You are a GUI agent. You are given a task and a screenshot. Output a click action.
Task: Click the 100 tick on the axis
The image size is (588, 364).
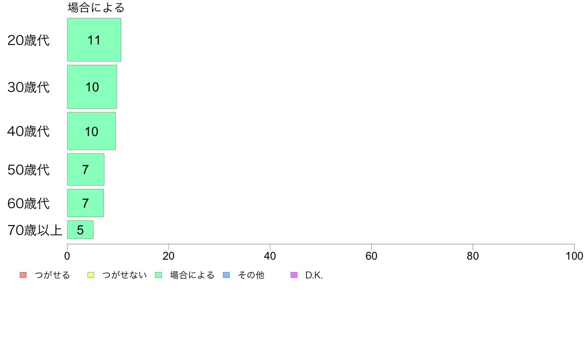(574, 256)
